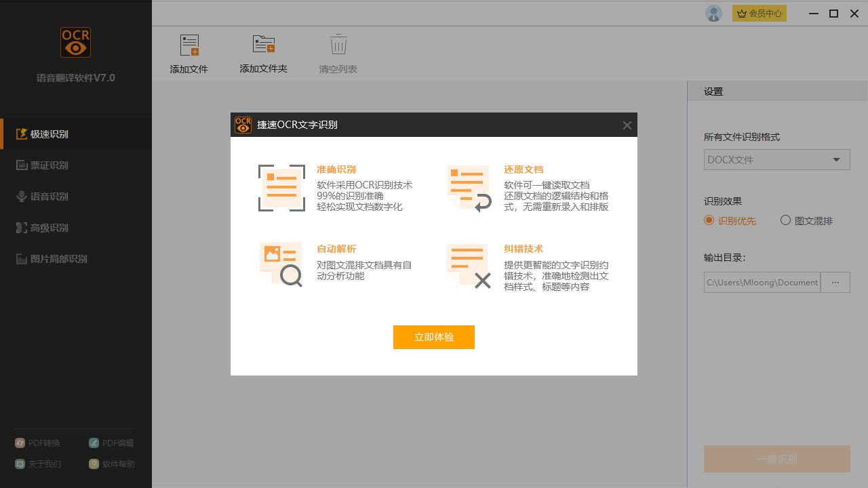Open the 会员中心 member center
This screenshot has width=868, height=488.
(x=759, y=14)
